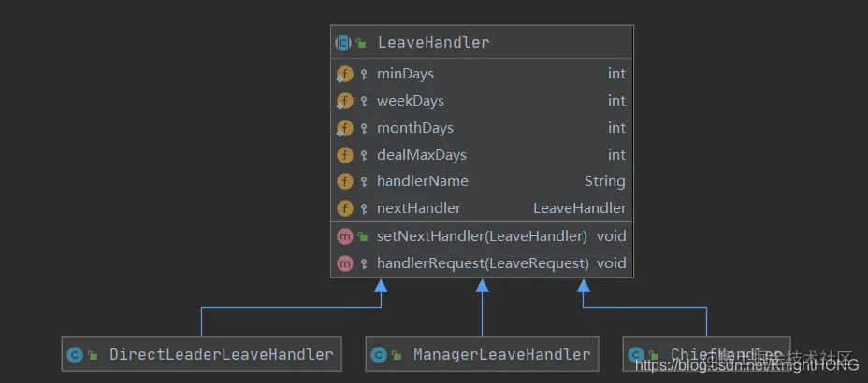Select the ChiefHandler class node
This screenshot has width=868, height=383.
click(x=707, y=354)
